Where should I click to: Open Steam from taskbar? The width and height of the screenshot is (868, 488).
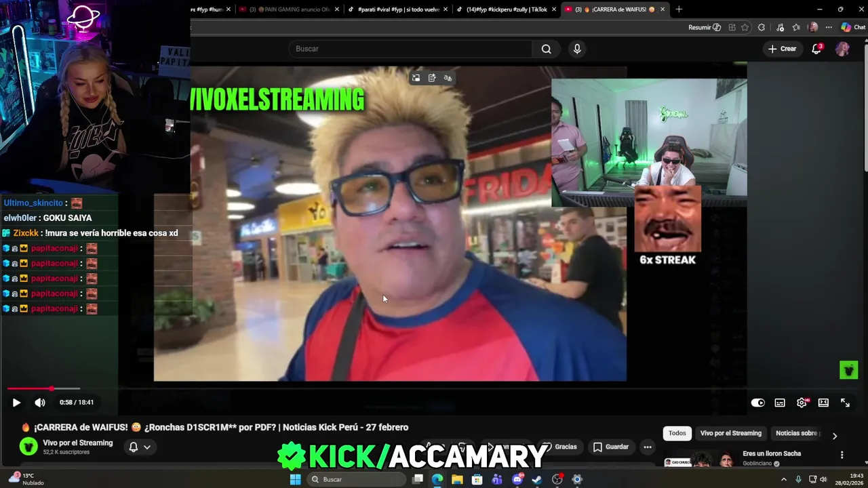coord(537,479)
